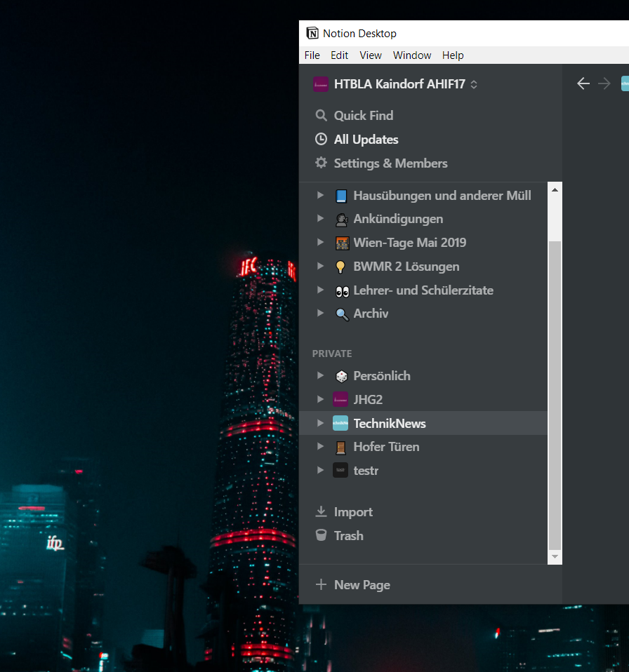Click the PRIVATE section header
Screen dimensions: 629x672
332,354
